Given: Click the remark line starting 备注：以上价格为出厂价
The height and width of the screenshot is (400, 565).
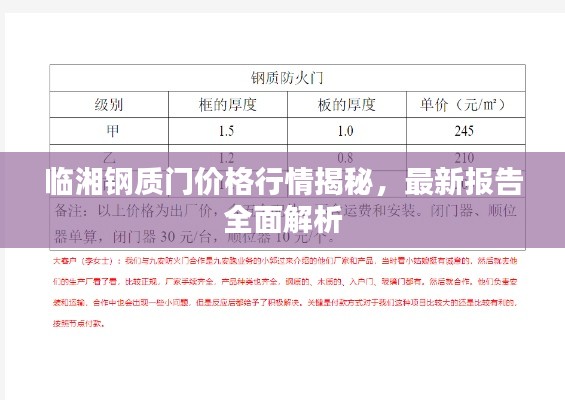Looking at the screenshot, I should point(286,210).
